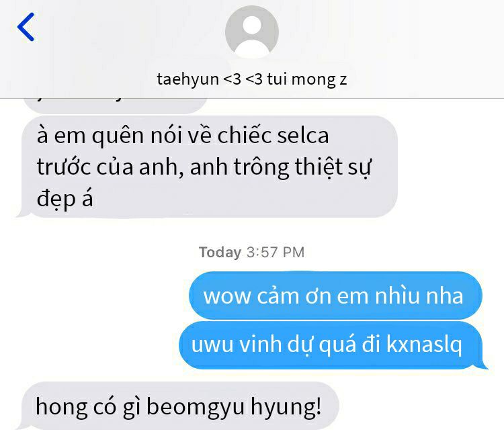Select the partially hidden gray bubble under header

(116, 105)
